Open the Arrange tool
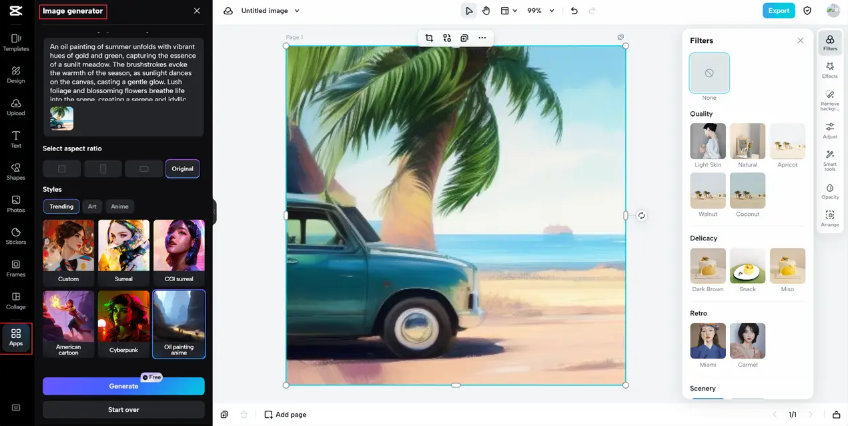Screen dimensions: 848x426 click(830, 218)
